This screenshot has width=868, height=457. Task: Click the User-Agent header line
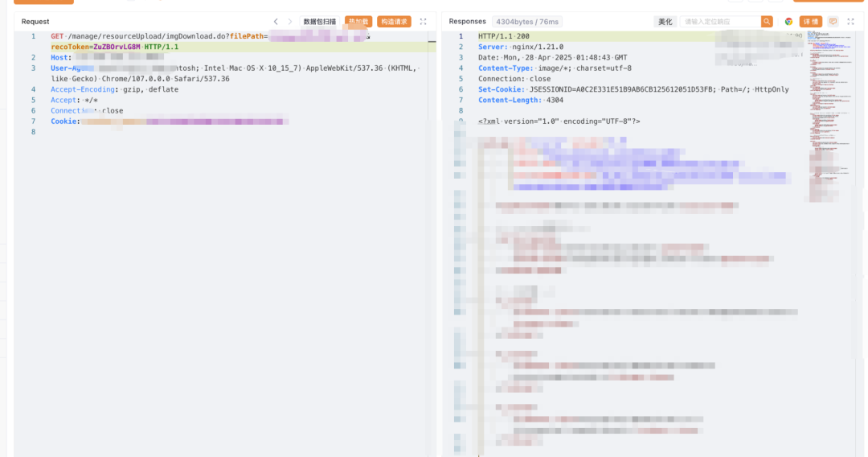(x=235, y=74)
